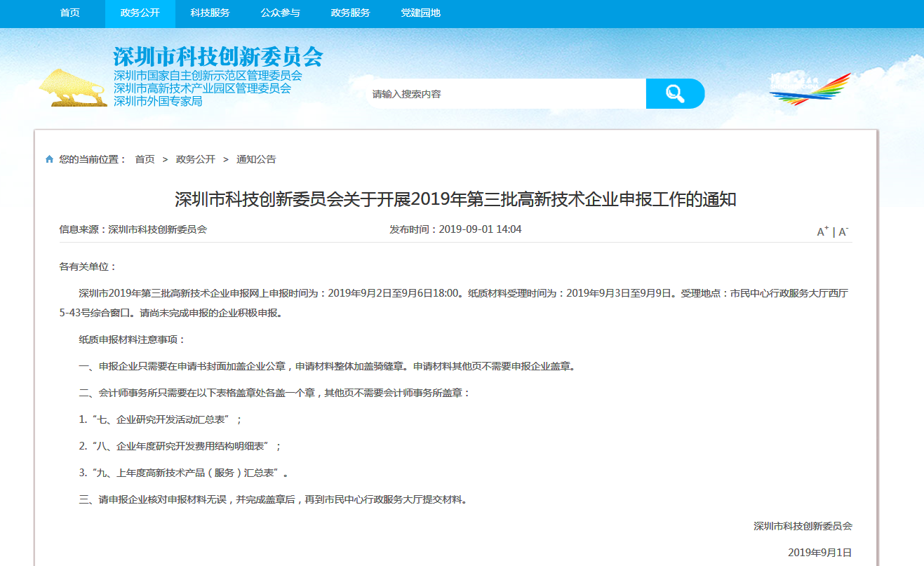
Task: Switch to the 政务公开 navigation tab
Action: [140, 13]
